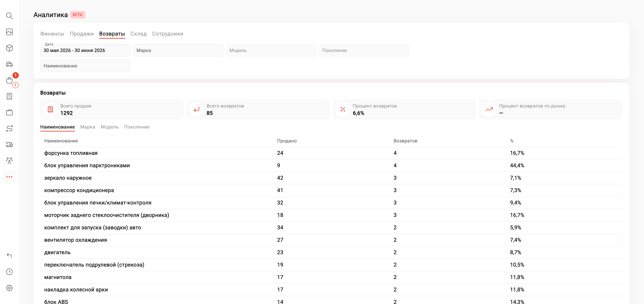
Task: Click the market trend chart icon
Action: coord(489,110)
